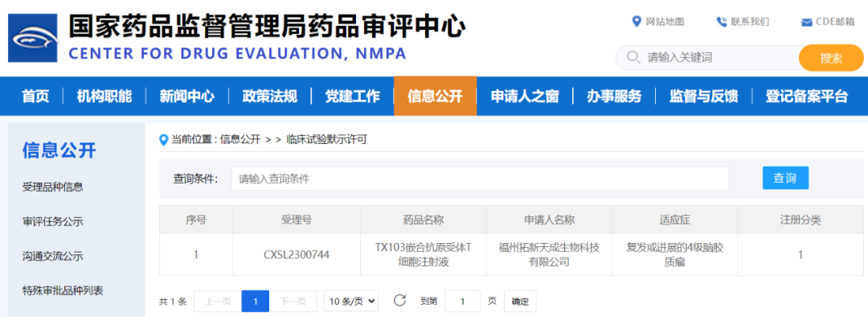Image resolution: width=868 pixels, height=317 pixels.
Task: Go to 政策法规 in navigation bar
Action: pyautogui.click(x=269, y=96)
